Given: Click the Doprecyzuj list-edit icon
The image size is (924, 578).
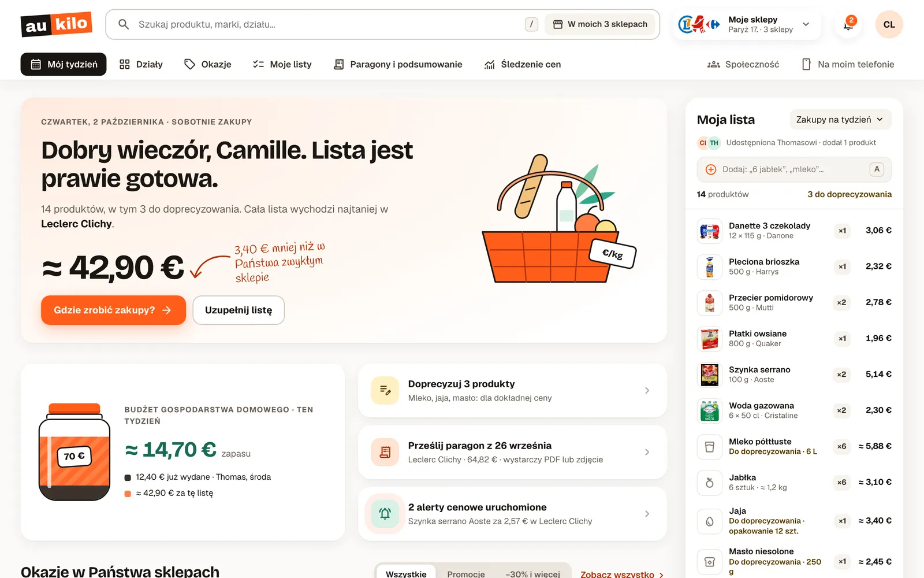Looking at the screenshot, I should (x=385, y=391).
